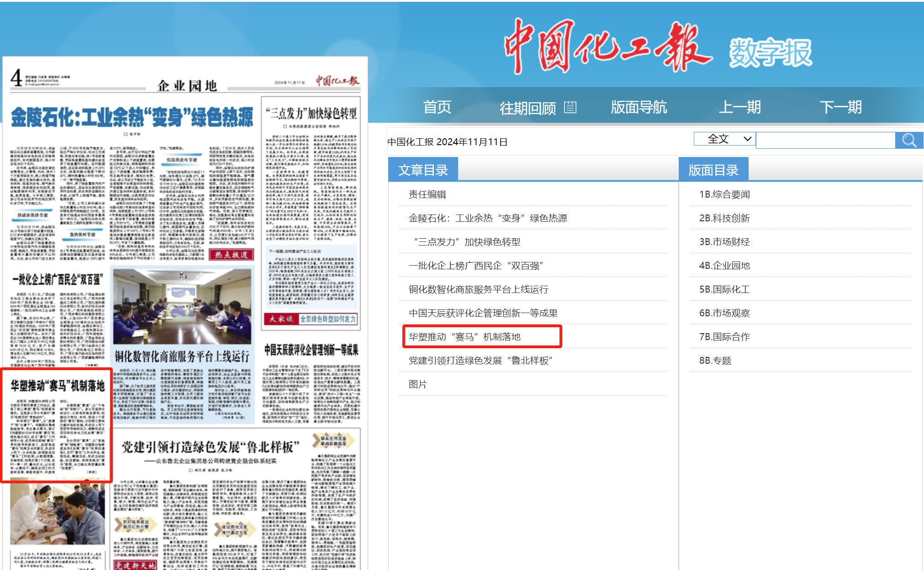
Task: Select the 版面目录 tab header
Action: click(713, 170)
